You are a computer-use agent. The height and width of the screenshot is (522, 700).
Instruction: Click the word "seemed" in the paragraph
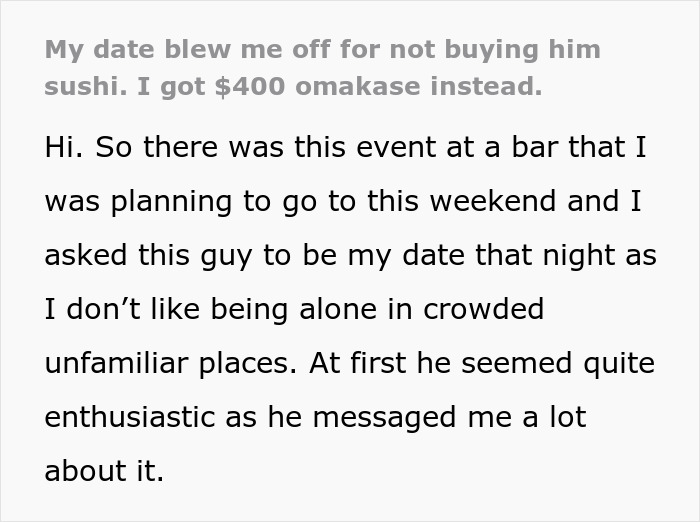(x=517, y=363)
